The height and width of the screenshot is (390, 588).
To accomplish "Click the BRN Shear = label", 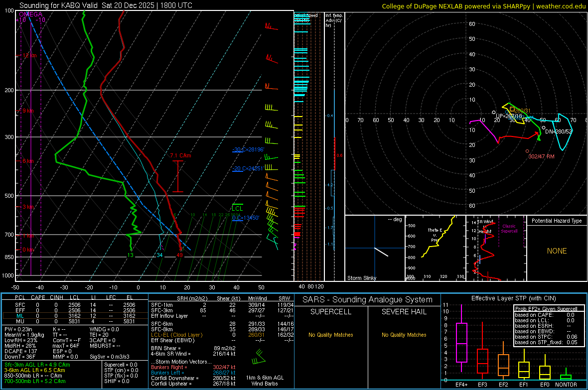I will tap(165, 348).
